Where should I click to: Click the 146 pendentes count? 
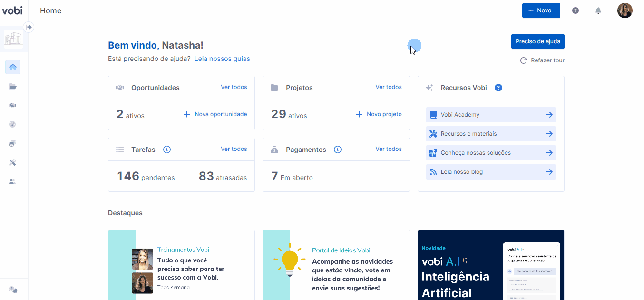pyautogui.click(x=146, y=177)
